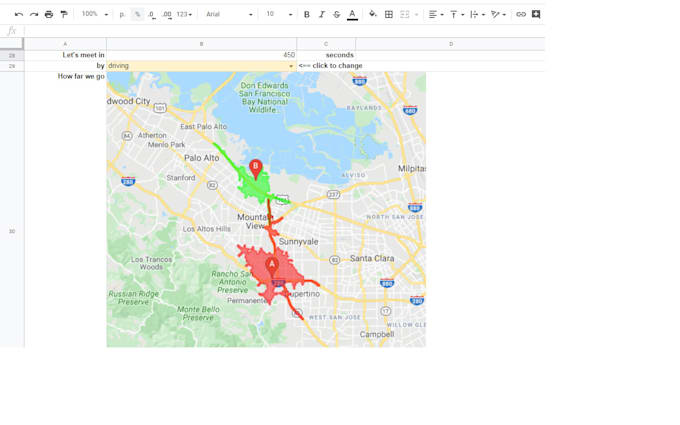Open the font size 10 dropdown
This screenshot has height=425, width=680.
pyautogui.click(x=279, y=14)
